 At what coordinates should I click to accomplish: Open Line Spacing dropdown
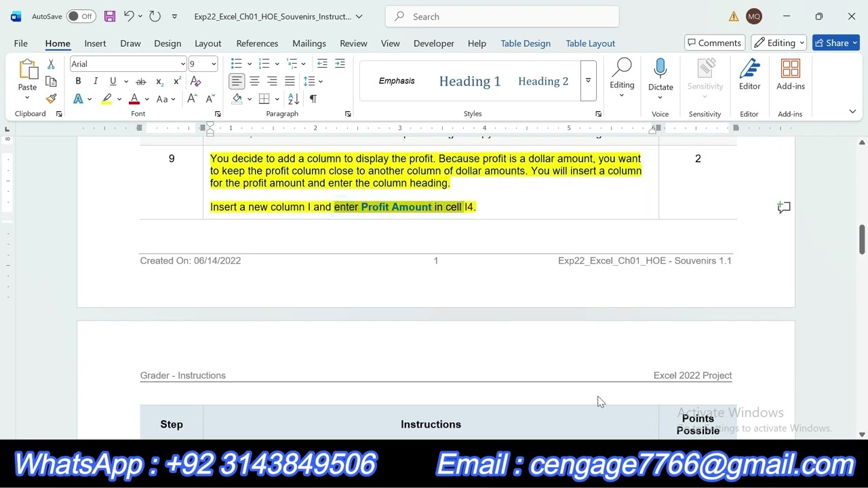click(x=313, y=81)
